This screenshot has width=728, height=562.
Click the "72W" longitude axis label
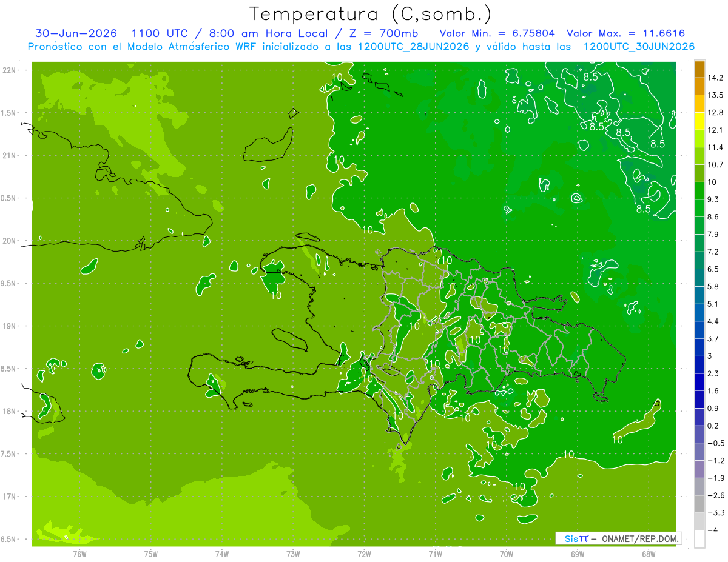tap(365, 554)
